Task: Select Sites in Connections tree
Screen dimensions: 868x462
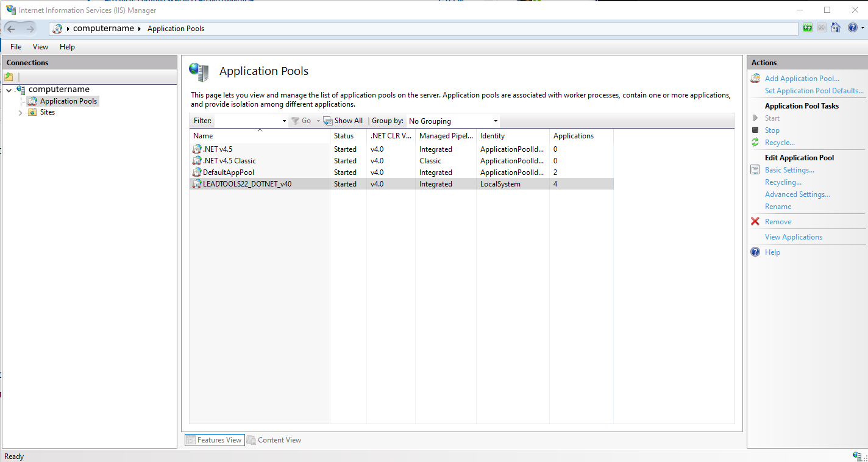Action: (48, 112)
